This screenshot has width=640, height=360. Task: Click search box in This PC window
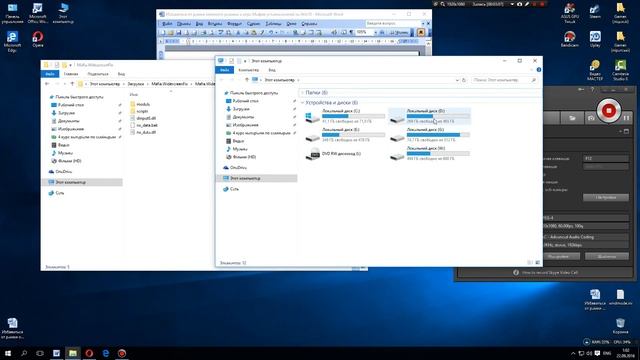pyautogui.click(x=504, y=80)
